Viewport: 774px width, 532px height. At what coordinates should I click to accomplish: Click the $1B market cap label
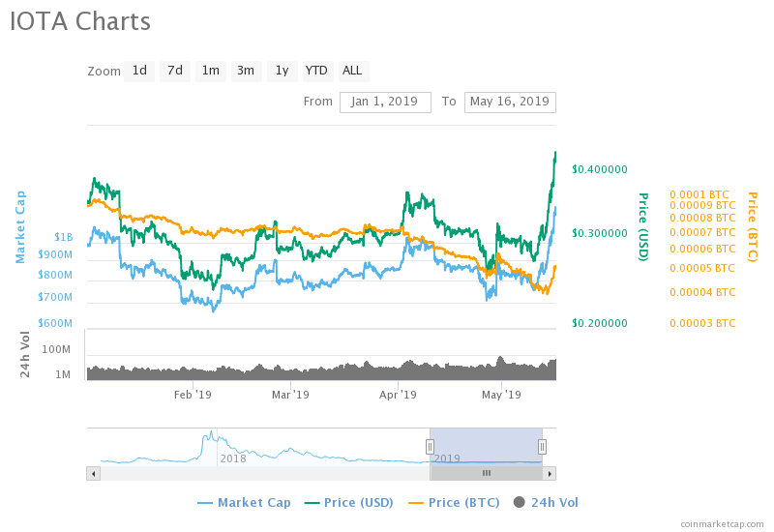coord(64,237)
